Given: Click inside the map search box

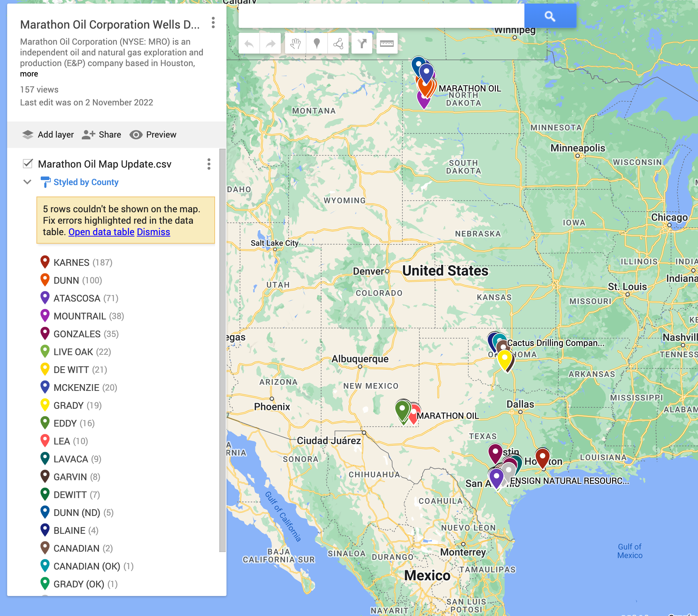Looking at the screenshot, I should point(379,16).
